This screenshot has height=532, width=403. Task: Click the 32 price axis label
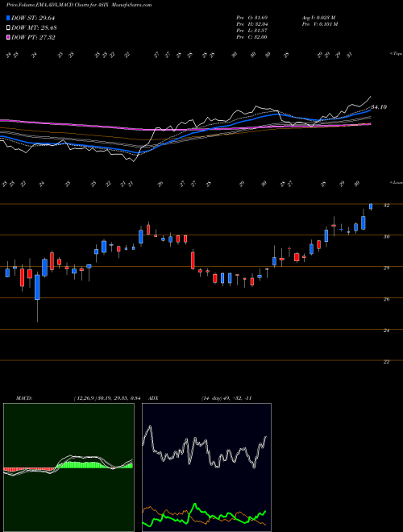click(386, 206)
